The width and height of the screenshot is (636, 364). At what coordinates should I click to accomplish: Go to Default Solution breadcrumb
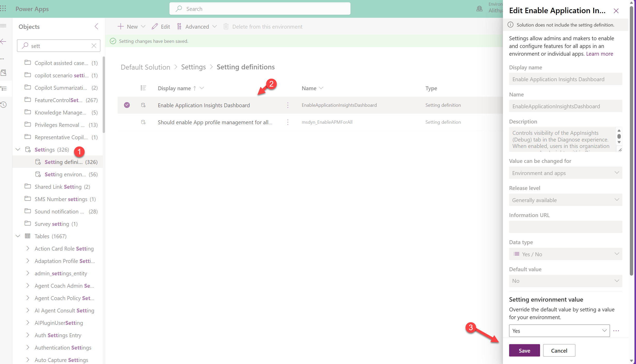click(x=145, y=67)
